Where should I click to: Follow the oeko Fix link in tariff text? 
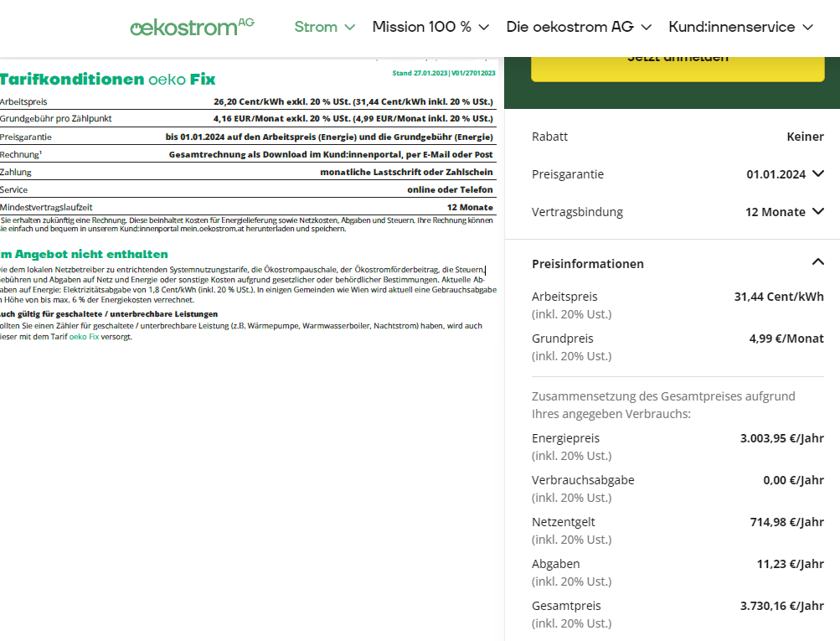84,337
